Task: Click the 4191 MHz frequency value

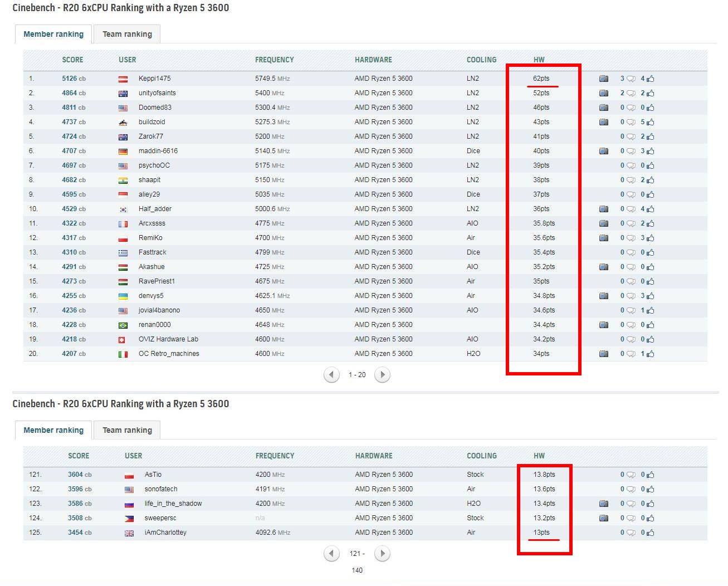Action: 270,489
